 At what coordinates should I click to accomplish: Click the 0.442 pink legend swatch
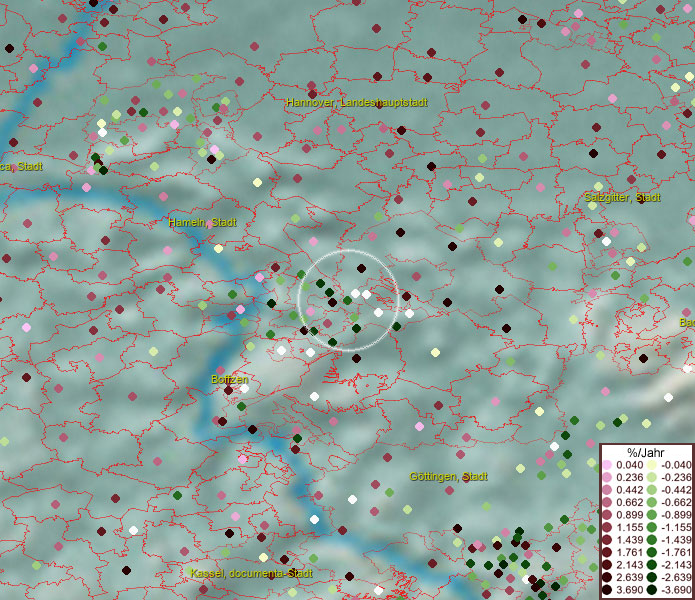point(607,490)
